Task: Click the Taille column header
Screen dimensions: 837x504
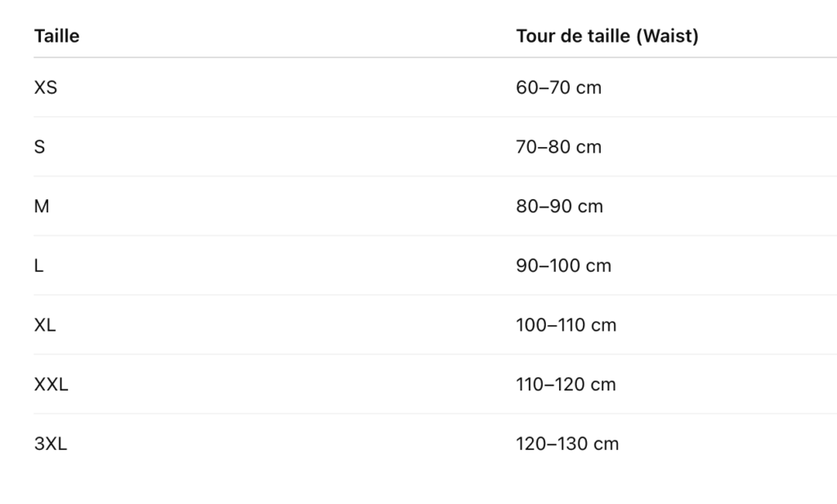Action: [x=56, y=36]
